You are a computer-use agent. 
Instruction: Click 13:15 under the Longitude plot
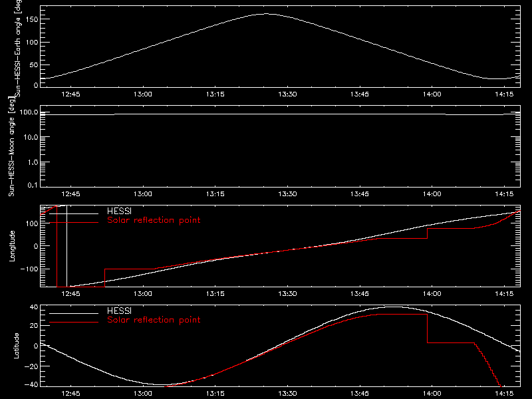pyautogui.click(x=215, y=294)
